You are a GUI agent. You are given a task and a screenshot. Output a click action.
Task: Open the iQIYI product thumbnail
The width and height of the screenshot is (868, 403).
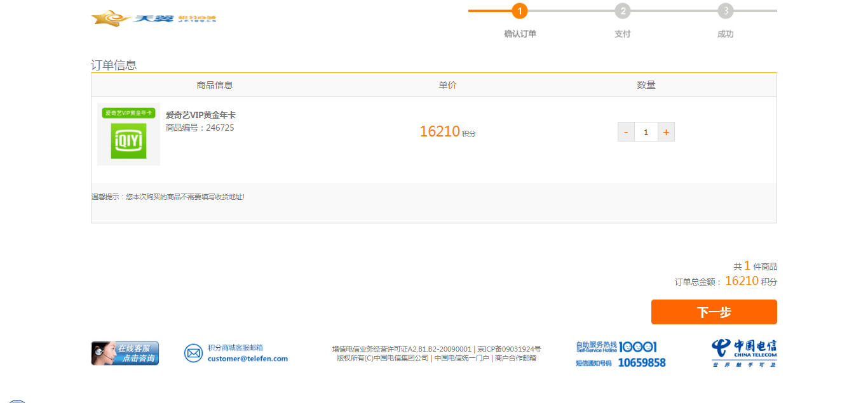point(128,134)
